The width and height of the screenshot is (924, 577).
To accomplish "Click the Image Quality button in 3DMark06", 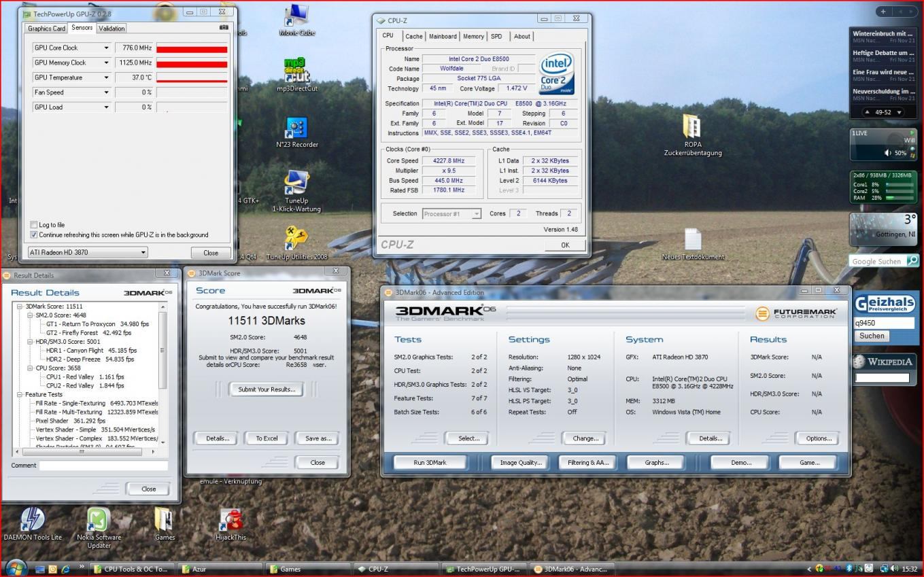I will 521,462.
